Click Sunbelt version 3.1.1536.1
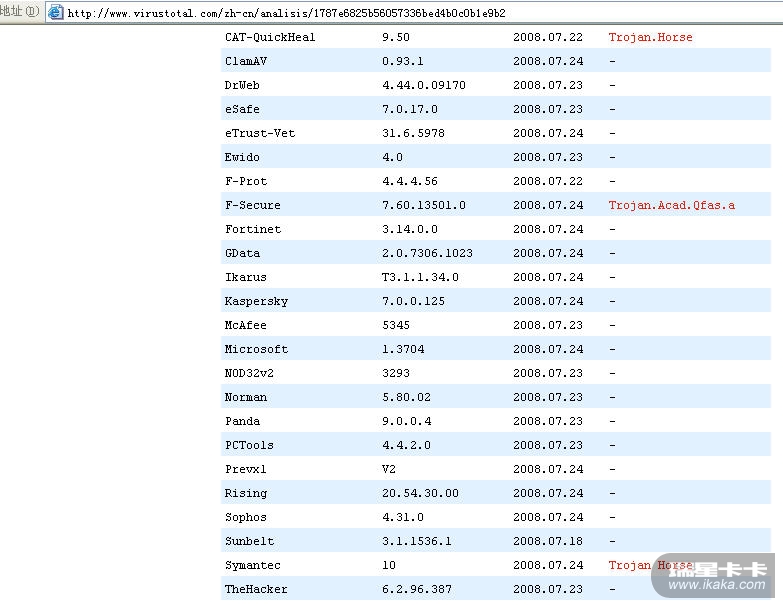The width and height of the screenshot is (783, 605). click(x=416, y=541)
